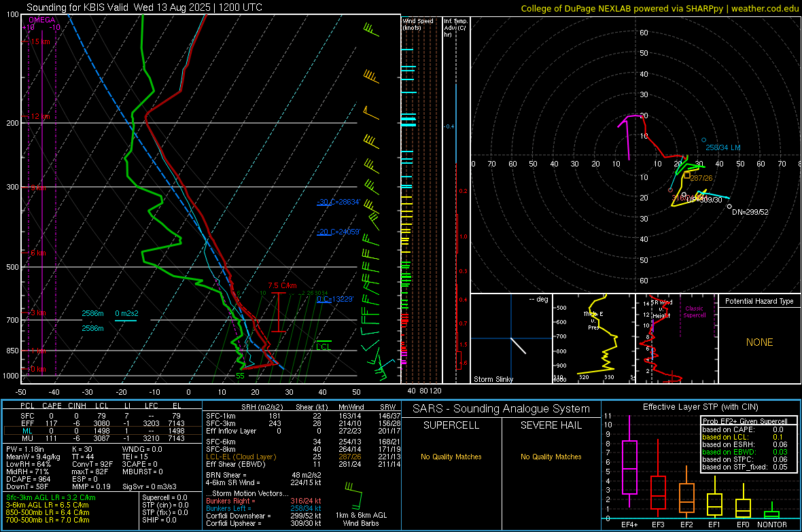Click the 'SARS - Sounding Analogue System' heading

click(502, 409)
